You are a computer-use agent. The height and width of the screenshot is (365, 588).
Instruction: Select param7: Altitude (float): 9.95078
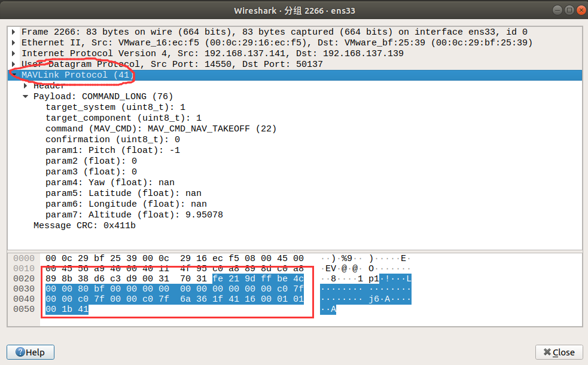[134, 215]
